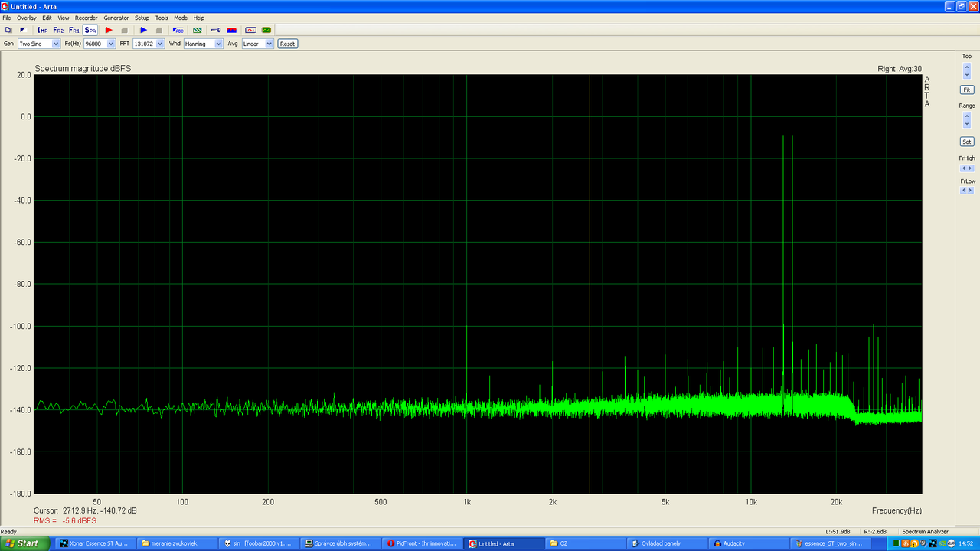
Task: Start recording with the red play arrow
Action: [109, 30]
